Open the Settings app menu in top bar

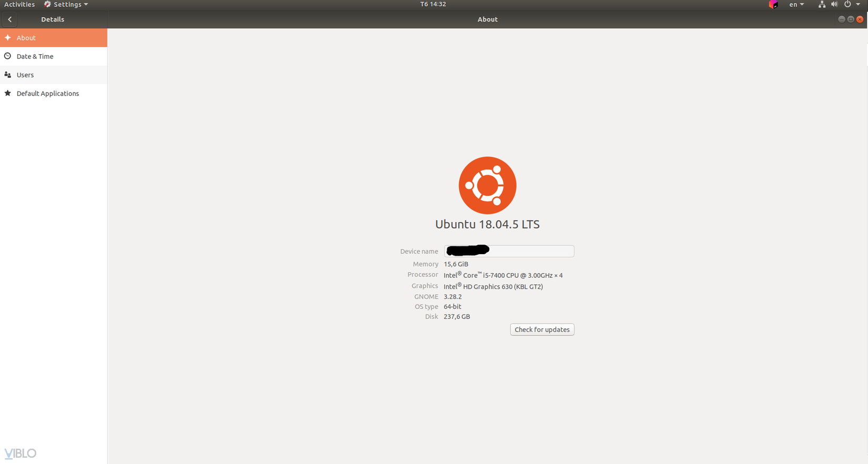(66, 4)
